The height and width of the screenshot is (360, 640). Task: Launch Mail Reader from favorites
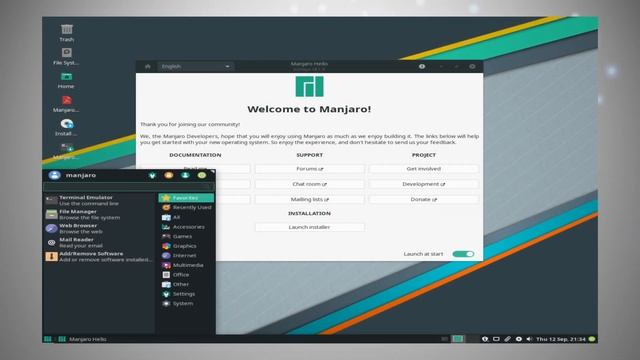pyautogui.click(x=99, y=242)
